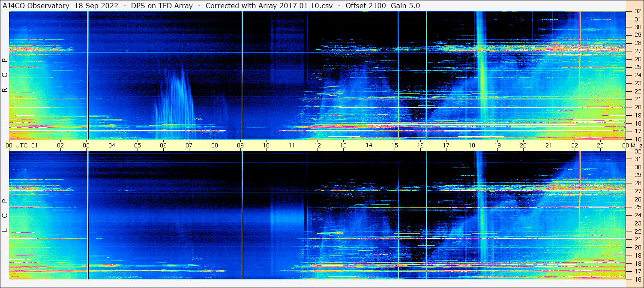This screenshot has width=644, height=288.
Task: Click 24 MHz label on RCP frequency scale
Action: (637, 75)
